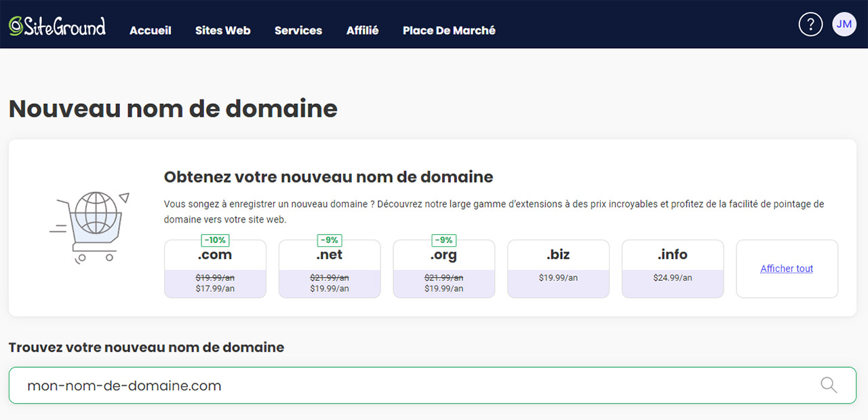Click the .org discounted $19.99/an price
This screenshot has width=868, height=420.
[x=444, y=288]
